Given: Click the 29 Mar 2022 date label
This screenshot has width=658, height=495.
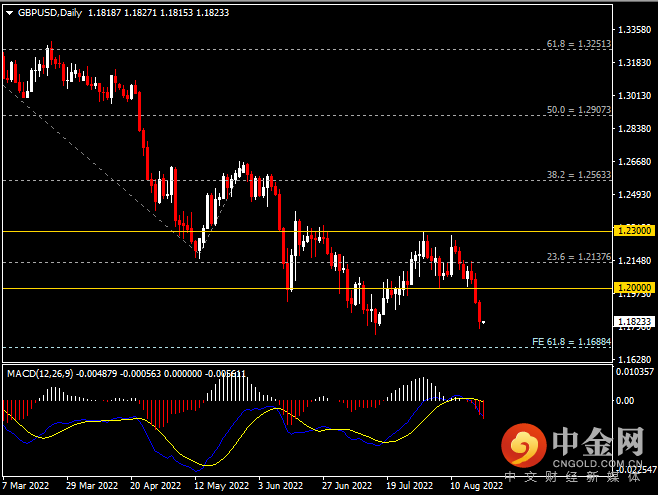Looking at the screenshot, I should point(92,485).
